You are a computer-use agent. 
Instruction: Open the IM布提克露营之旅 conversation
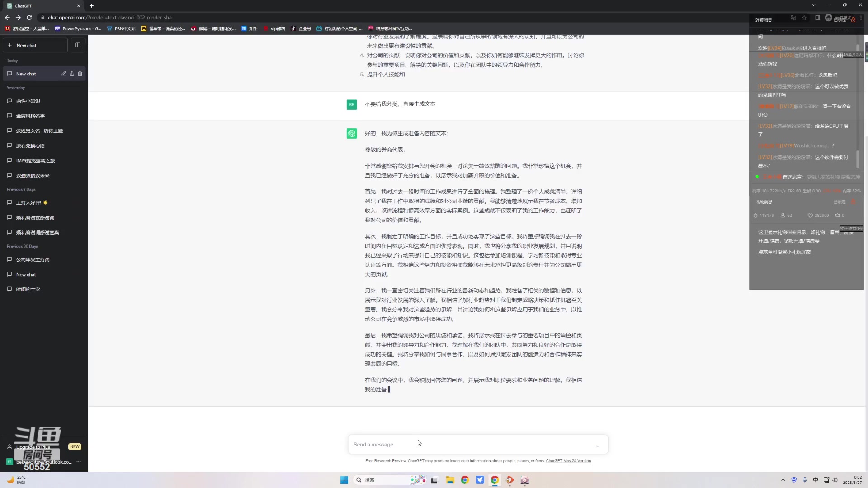tap(44, 160)
